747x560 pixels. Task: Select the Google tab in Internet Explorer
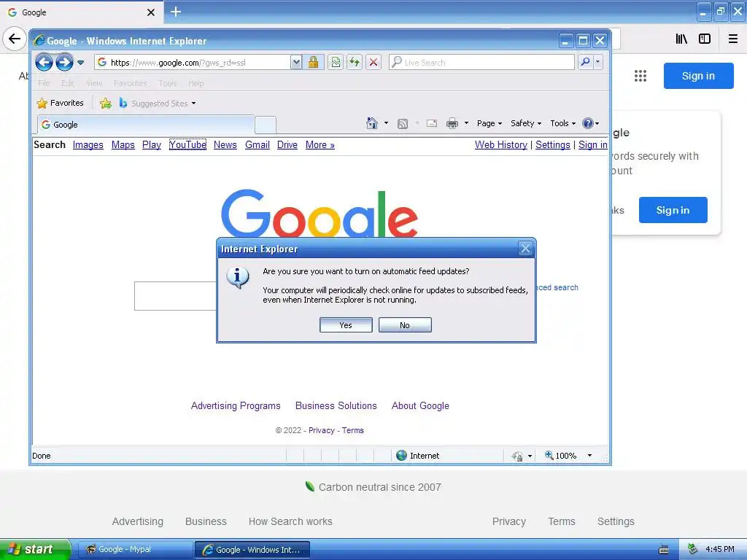pos(146,125)
